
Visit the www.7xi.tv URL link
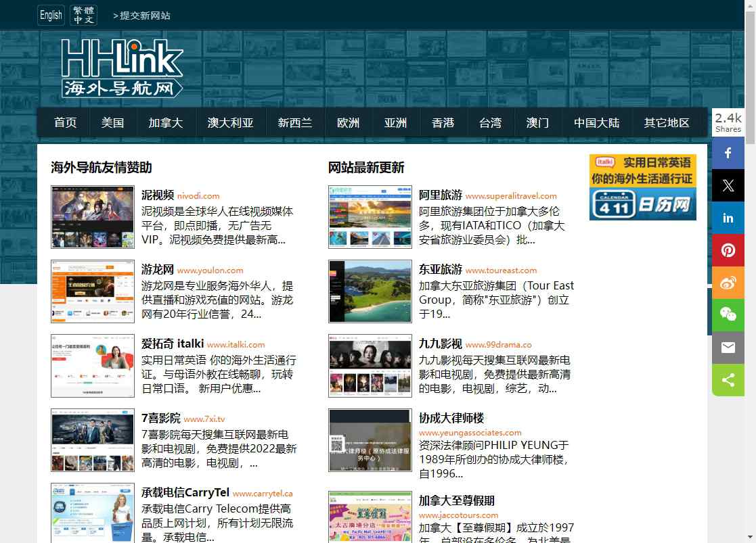click(204, 419)
